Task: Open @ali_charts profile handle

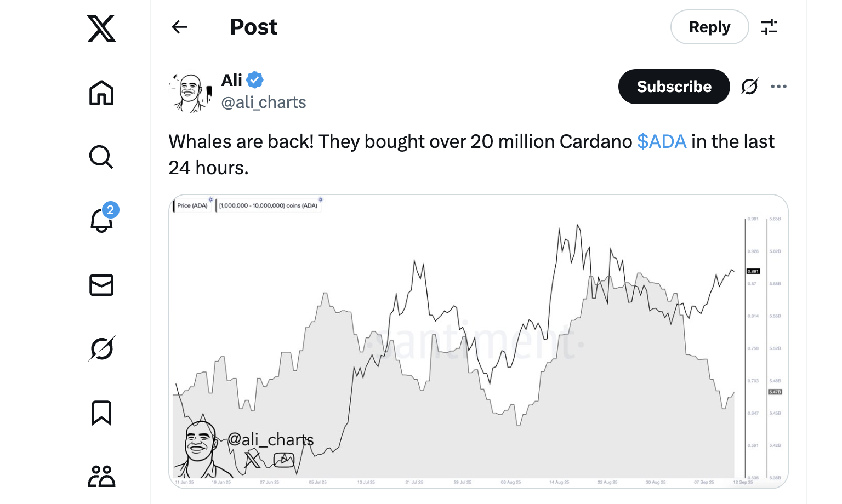Action: pos(264,102)
